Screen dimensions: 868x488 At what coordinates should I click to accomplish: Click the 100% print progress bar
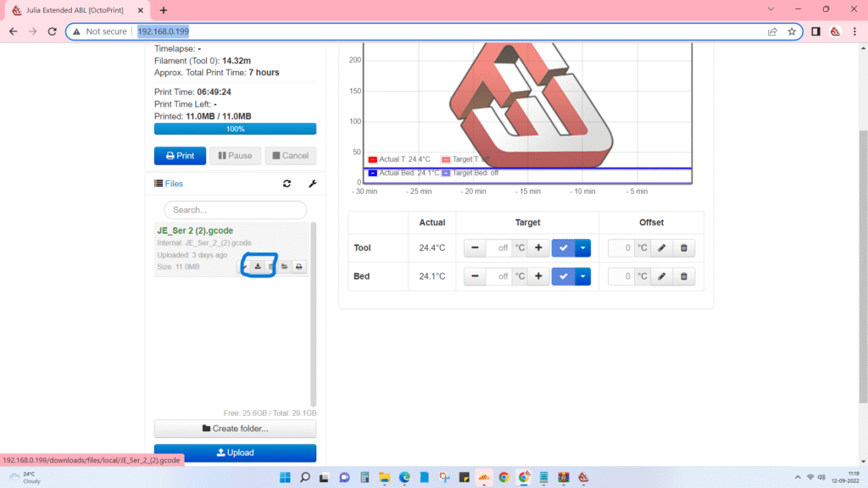tap(235, 129)
